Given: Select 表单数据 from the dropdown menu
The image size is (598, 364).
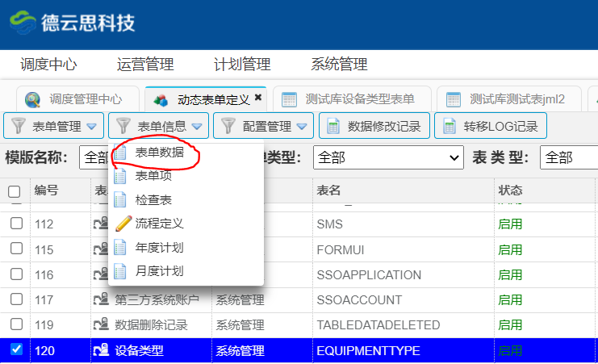Looking at the screenshot, I should [158, 152].
